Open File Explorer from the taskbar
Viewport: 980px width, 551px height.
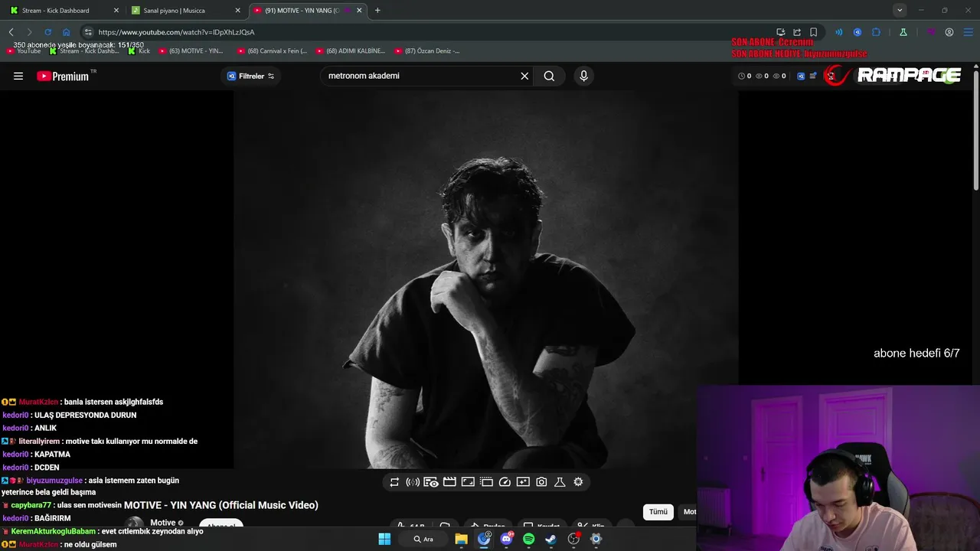(x=461, y=539)
